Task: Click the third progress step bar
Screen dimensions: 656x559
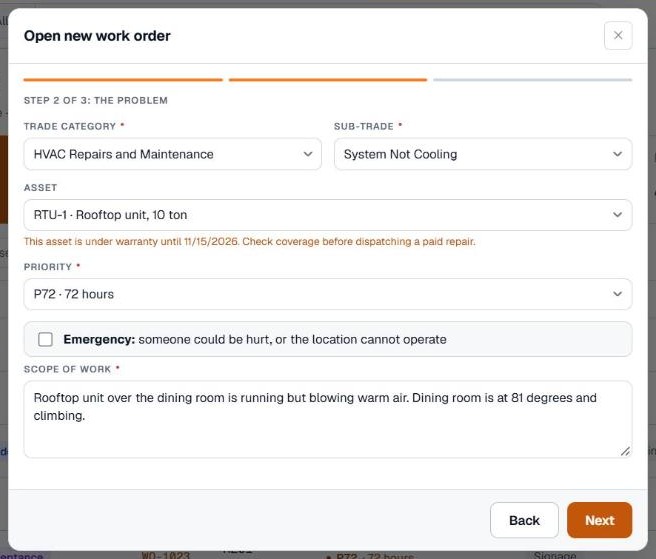Action: click(x=533, y=79)
